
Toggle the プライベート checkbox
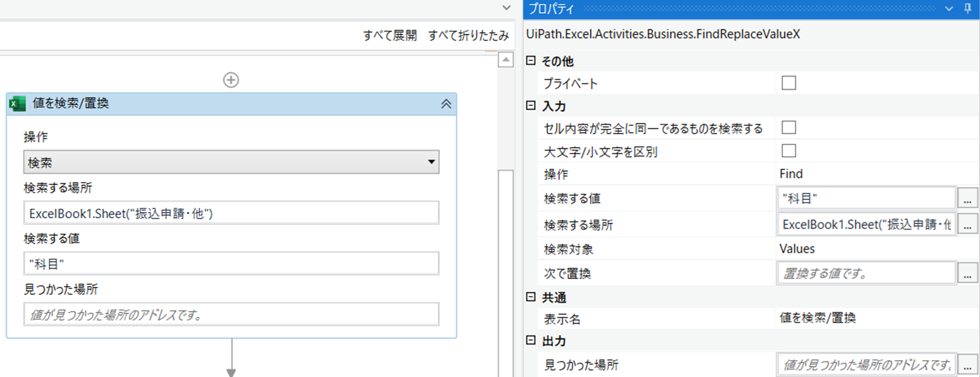[x=789, y=83]
